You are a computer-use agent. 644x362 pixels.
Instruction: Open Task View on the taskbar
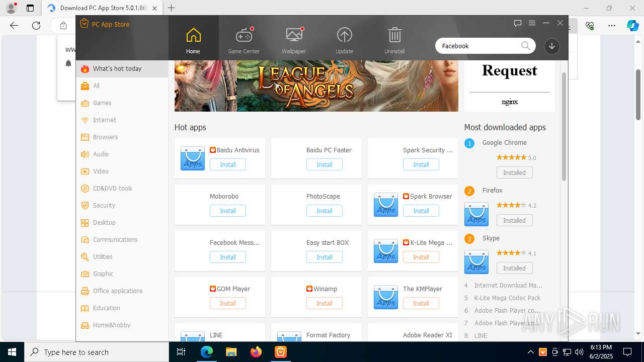click(182, 352)
